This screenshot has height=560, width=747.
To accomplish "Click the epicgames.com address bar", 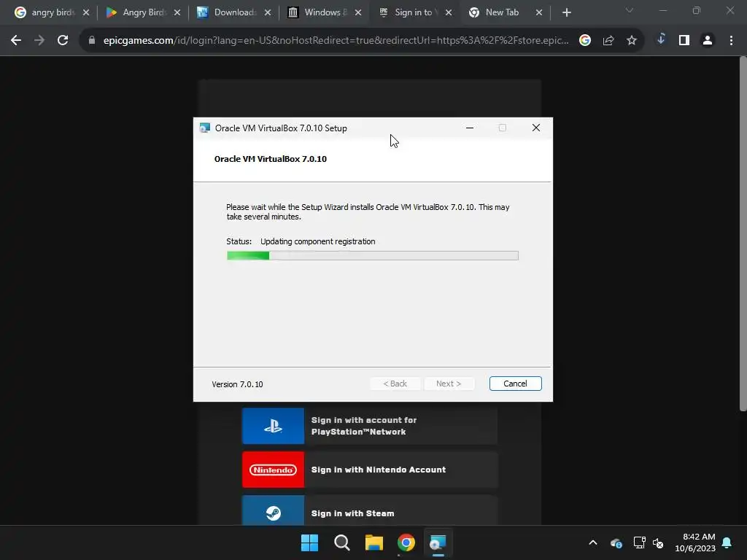I will [336, 41].
